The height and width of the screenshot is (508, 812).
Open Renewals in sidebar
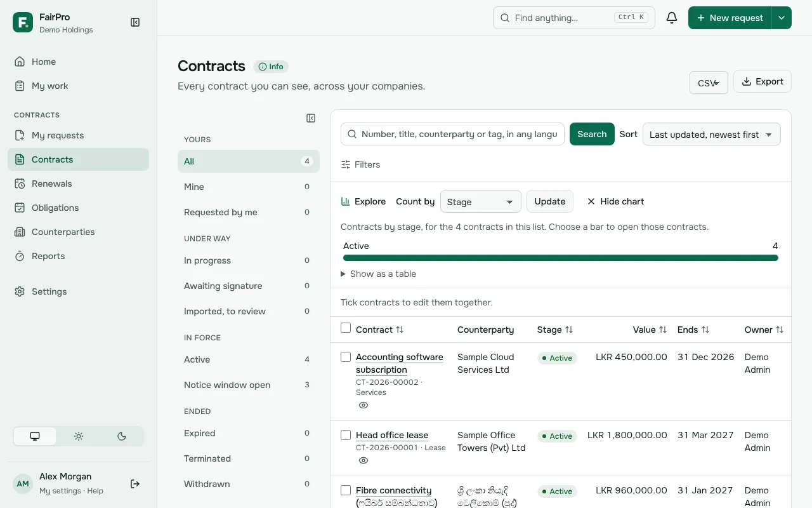(x=78, y=184)
